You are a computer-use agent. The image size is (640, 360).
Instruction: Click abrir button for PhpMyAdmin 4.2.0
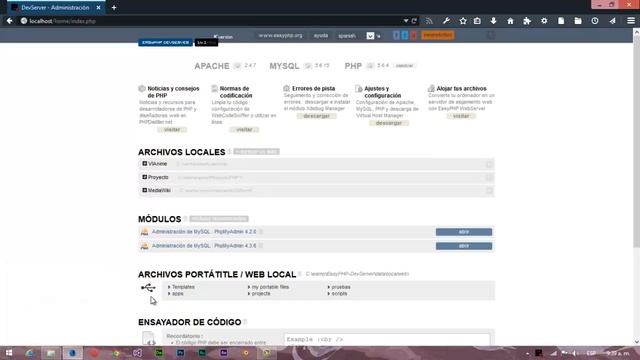pyautogui.click(x=464, y=232)
